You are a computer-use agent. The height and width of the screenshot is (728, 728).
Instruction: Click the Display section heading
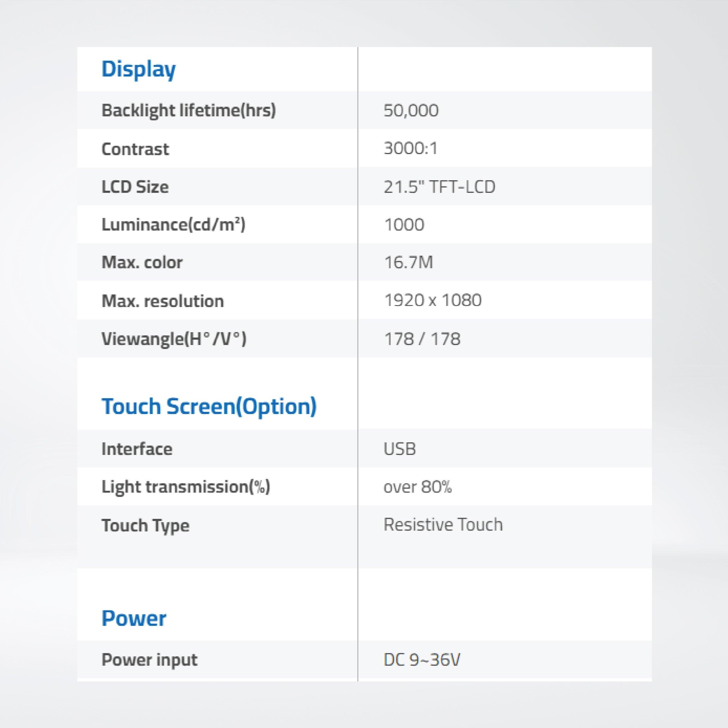[138, 70]
